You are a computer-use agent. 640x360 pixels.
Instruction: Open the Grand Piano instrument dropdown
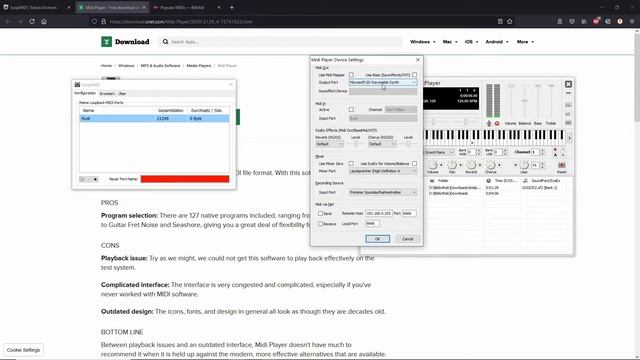[439, 152]
